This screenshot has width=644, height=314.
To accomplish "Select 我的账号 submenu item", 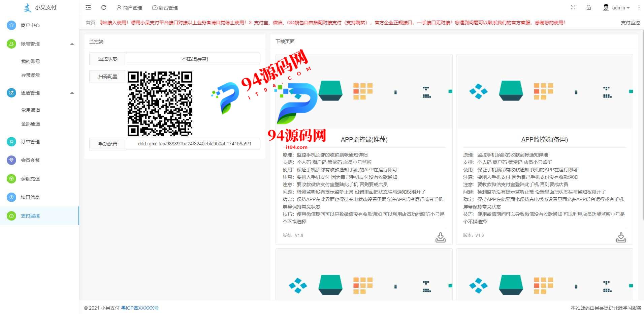I will [31, 61].
